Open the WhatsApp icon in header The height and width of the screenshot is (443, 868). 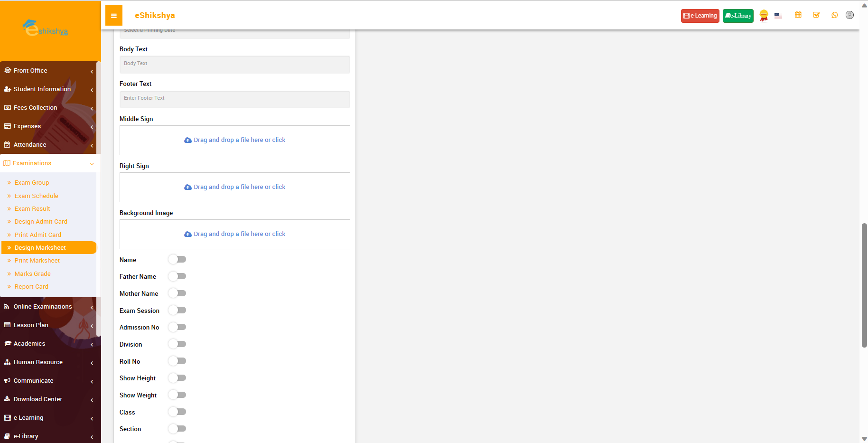pos(834,15)
